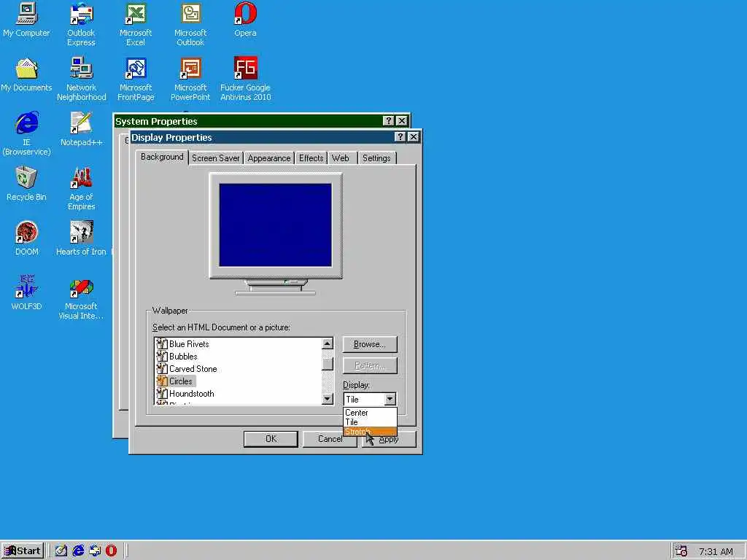Click the wallpaper list scroll down arrow

click(x=328, y=399)
